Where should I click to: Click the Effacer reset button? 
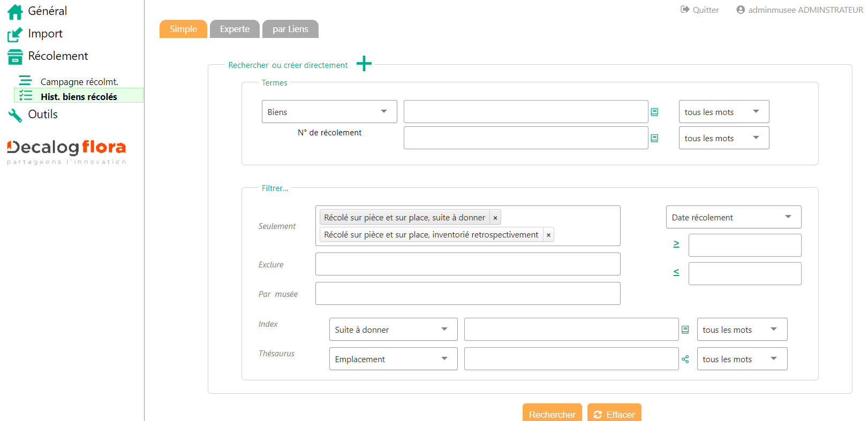click(614, 414)
